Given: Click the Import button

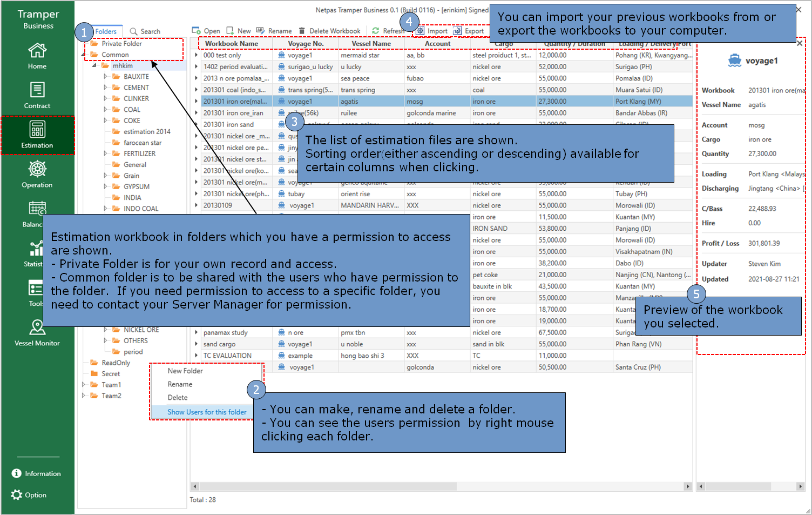Looking at the screenshot, I should click(432, 31).
